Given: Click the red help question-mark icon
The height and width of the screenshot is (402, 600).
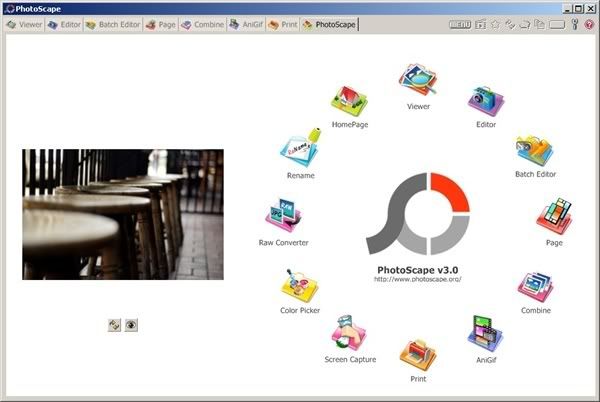Looking at the screenshot, I should click(x=589, y=24).
